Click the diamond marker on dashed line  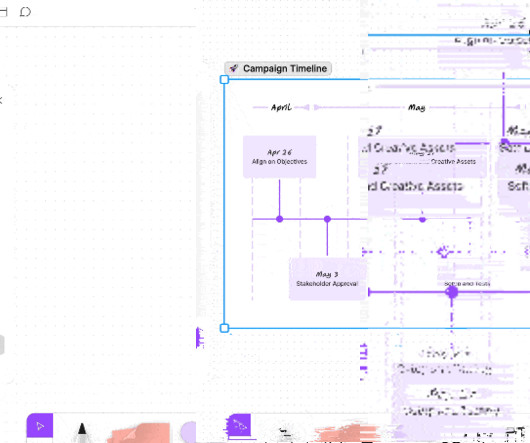point(443,252)
